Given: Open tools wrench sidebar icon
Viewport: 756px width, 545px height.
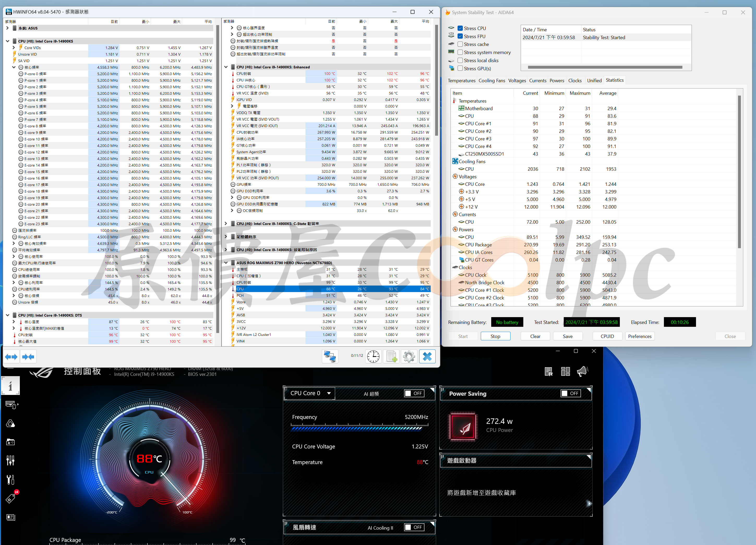Looking at the screenshot, I should coord(11,480).
